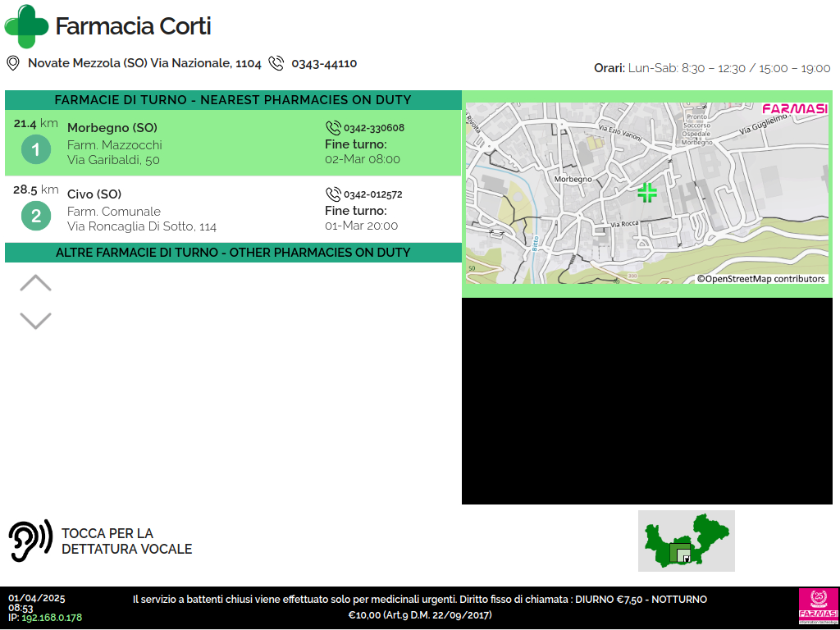Click the green pharmacy cross on map
The width and height of the screenshot is (840, 630).
(x=647, y=193)
